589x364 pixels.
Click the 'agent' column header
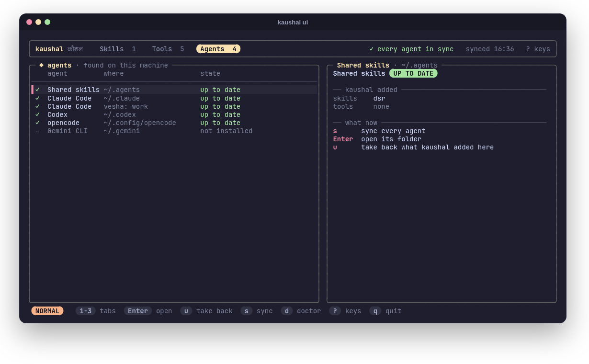(x=57, y=73)
